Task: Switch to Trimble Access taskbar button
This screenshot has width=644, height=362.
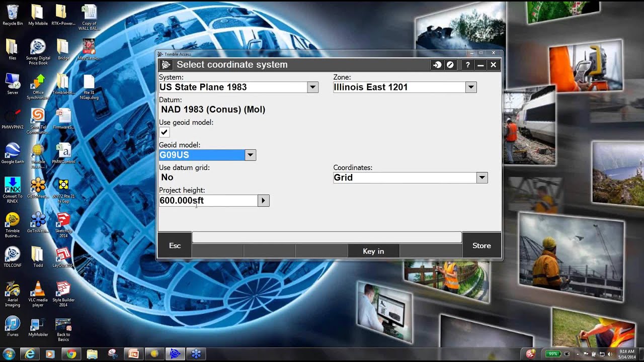Action: [175, 354]
